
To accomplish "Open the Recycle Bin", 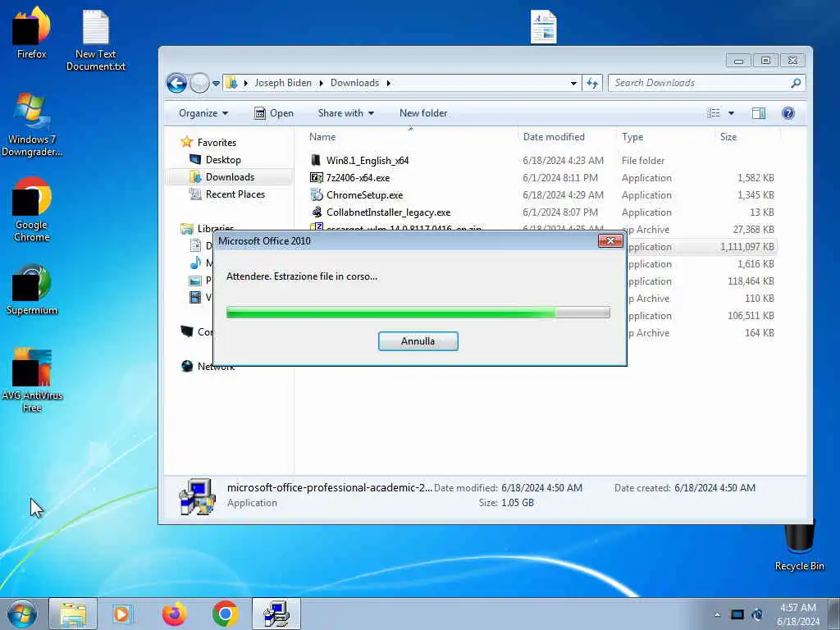I will point(799,544).
